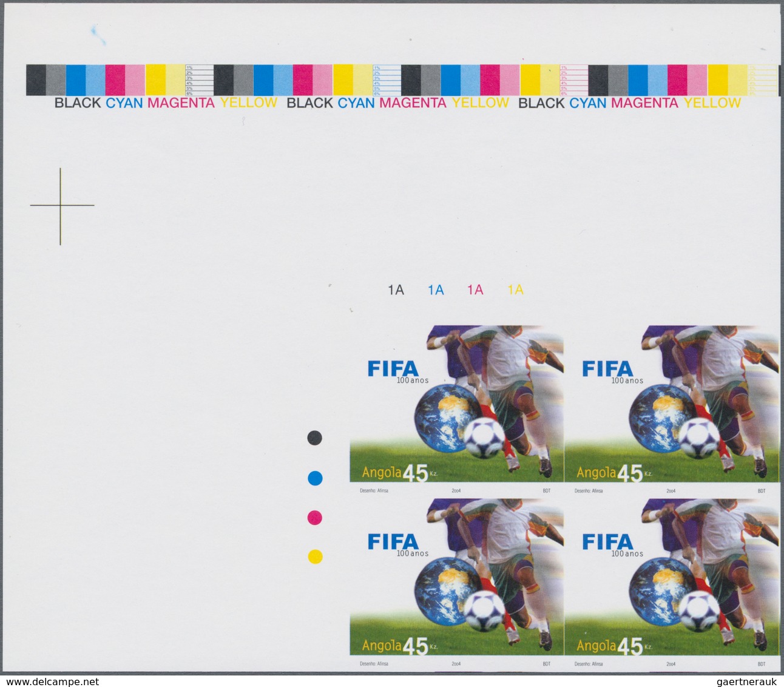Select the bottom-left FIFA stamp
The image size is (784, 687).
pyautogui.click(x=456, y=577)
